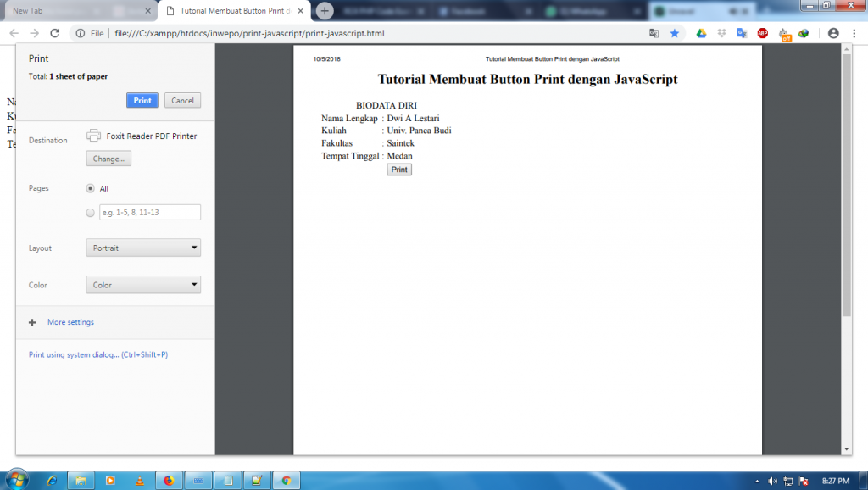Expand More settings
The width and height of the screenshot is (868, 490).
click(70, 322)
